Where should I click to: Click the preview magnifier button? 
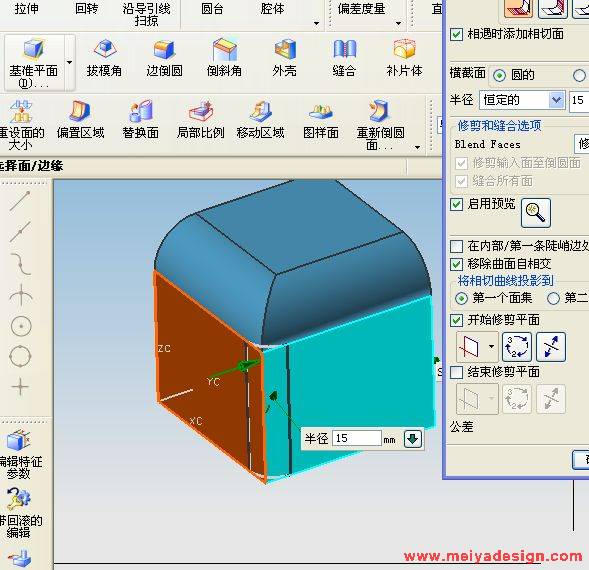(x=536, y=213)
